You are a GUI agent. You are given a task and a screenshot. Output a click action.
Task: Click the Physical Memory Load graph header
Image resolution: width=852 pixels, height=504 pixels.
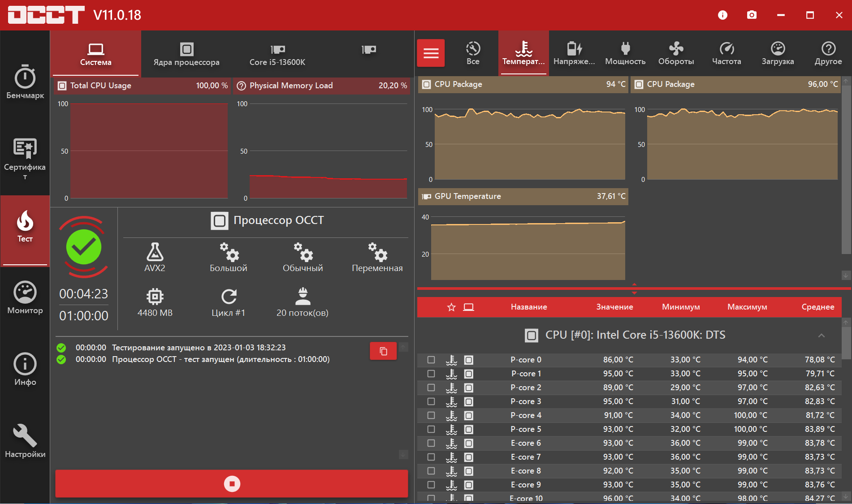321,86
